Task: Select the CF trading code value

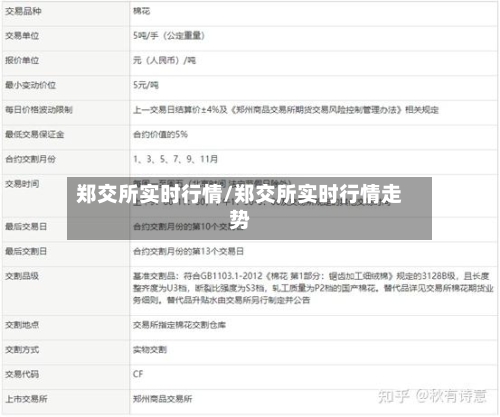Action: (x=138, y=374)
